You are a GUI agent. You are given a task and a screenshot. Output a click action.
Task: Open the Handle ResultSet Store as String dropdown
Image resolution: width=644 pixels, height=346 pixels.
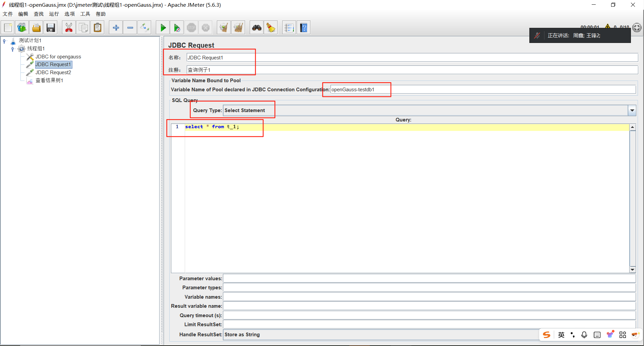tap(381, 335)
